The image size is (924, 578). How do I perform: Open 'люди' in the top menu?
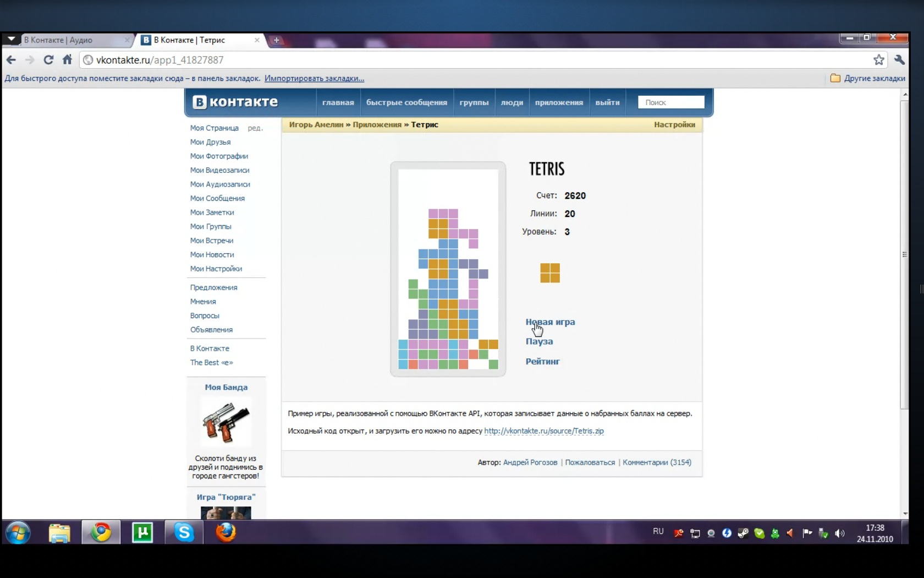(512, 102)
